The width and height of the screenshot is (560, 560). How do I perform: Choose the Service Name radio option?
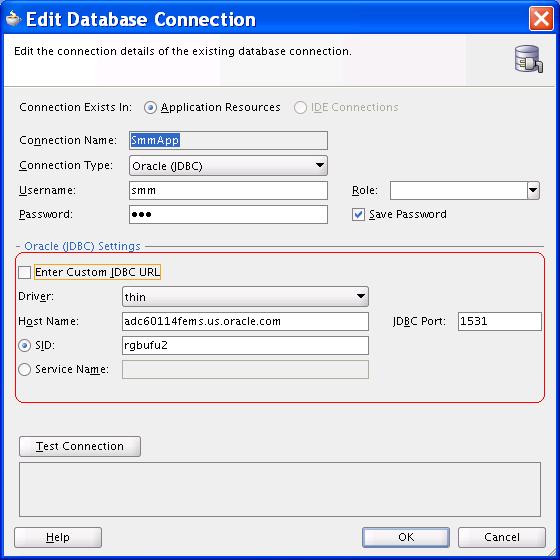point(24,369)
